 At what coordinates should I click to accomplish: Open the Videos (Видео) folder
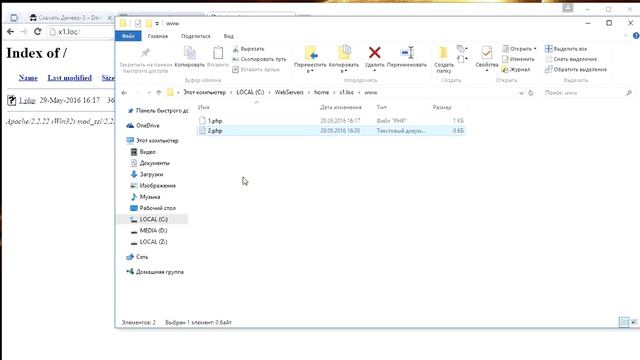(143, 152)
